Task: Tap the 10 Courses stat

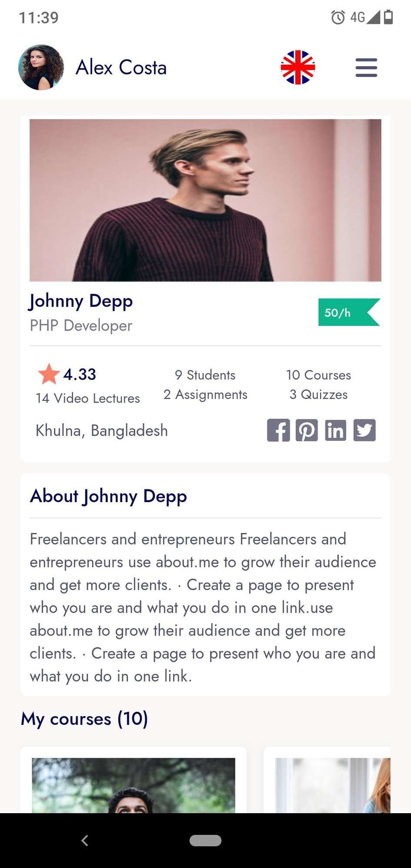Action: coord(318,375)
